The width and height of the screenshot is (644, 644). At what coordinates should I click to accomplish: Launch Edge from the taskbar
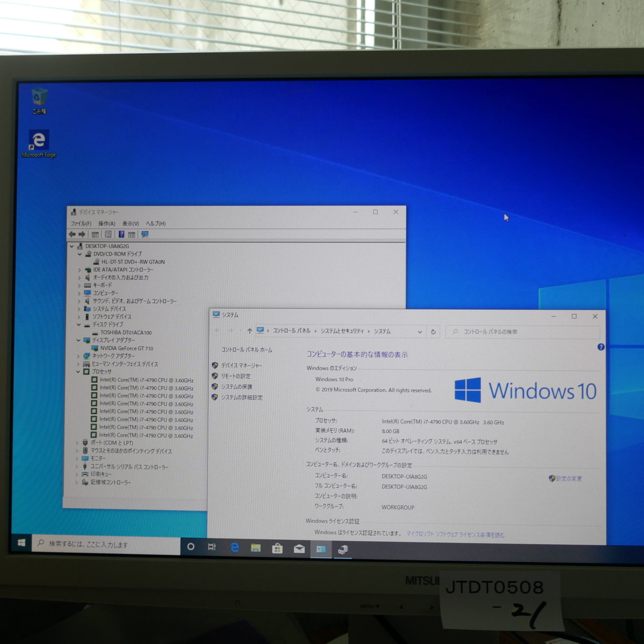pos(235,547)
